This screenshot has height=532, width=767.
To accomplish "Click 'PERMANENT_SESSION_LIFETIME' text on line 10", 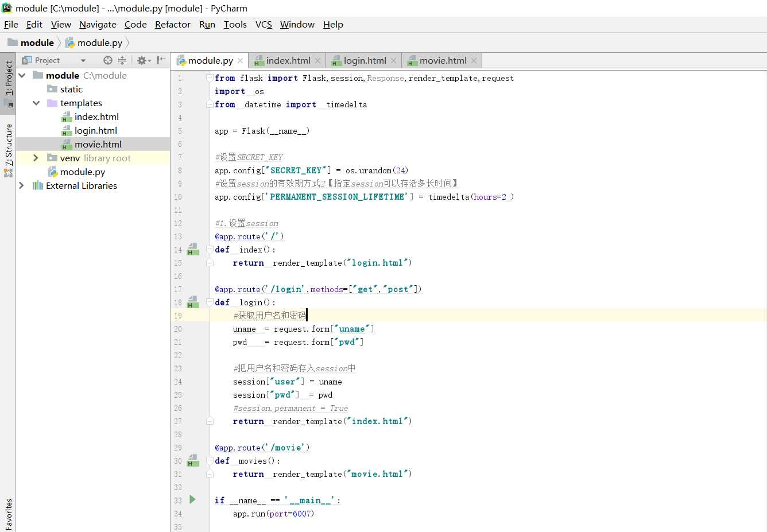I will point(338,197).
